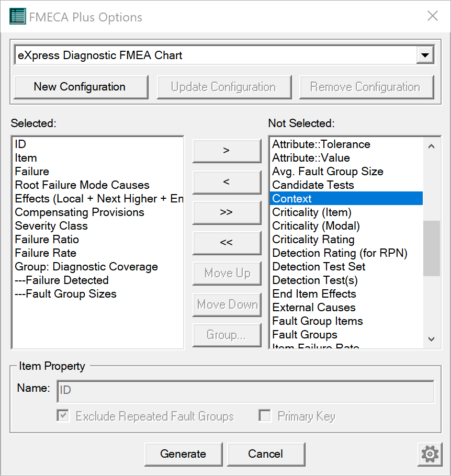
Task: Select 'Detection Test(s)' entry
Action: (346, 280)
